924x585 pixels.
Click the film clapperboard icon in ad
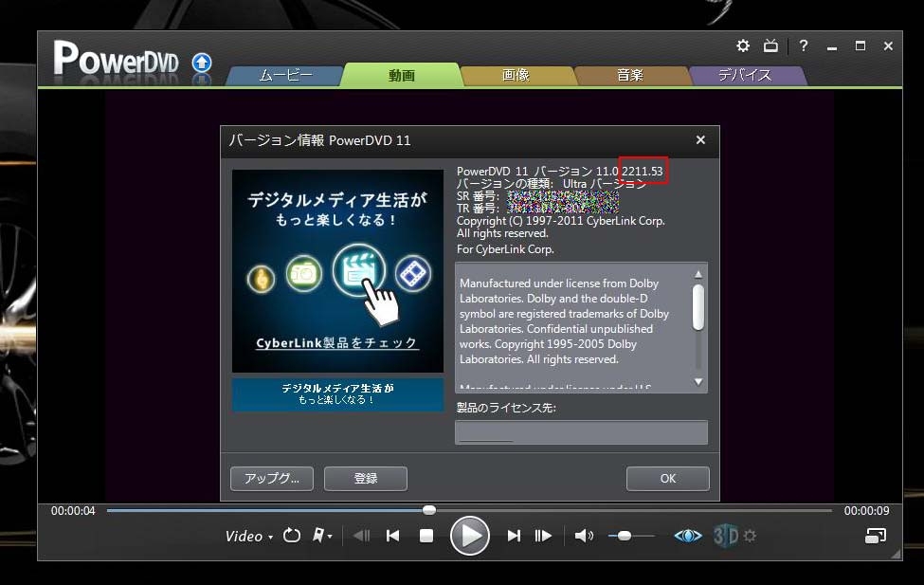tap(359, 270)
